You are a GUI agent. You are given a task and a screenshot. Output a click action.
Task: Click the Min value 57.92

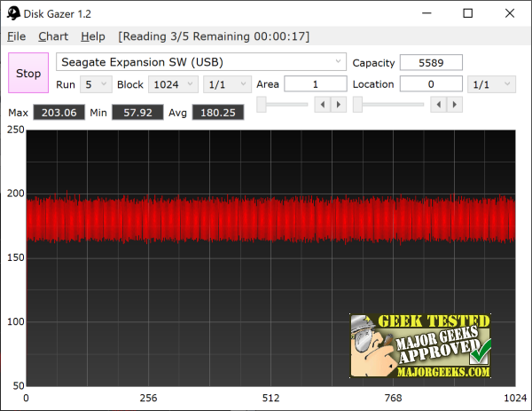coord(137,113)
